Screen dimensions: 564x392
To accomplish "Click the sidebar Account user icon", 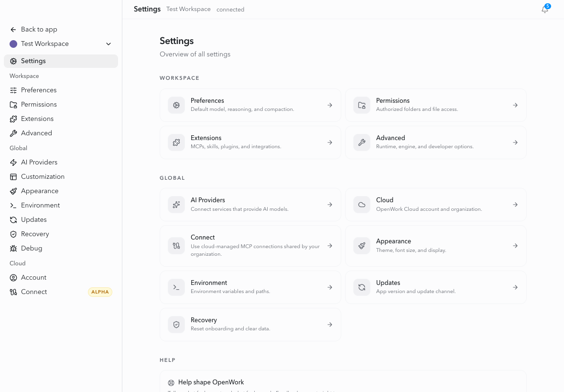I will pyautogui.click(x=13, y=278).
